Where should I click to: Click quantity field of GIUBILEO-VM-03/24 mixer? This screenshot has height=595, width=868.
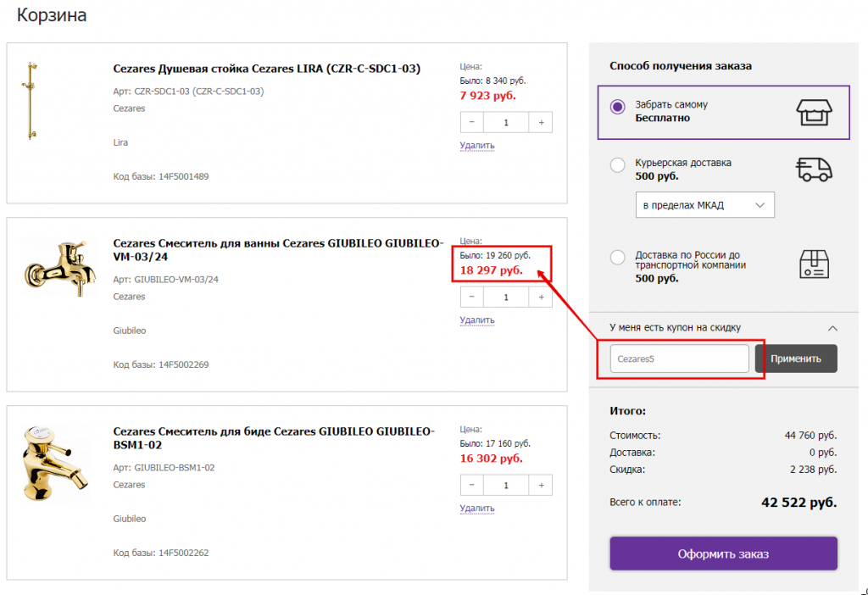point(506,297)
